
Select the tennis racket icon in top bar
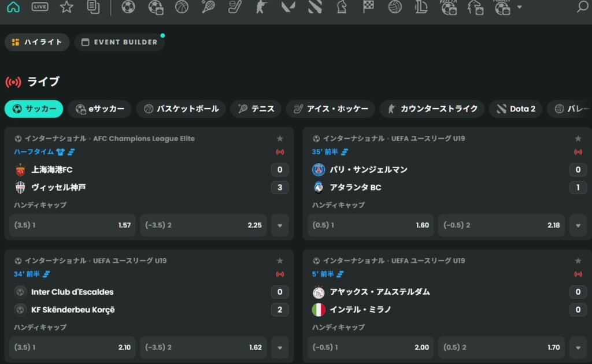208,6
